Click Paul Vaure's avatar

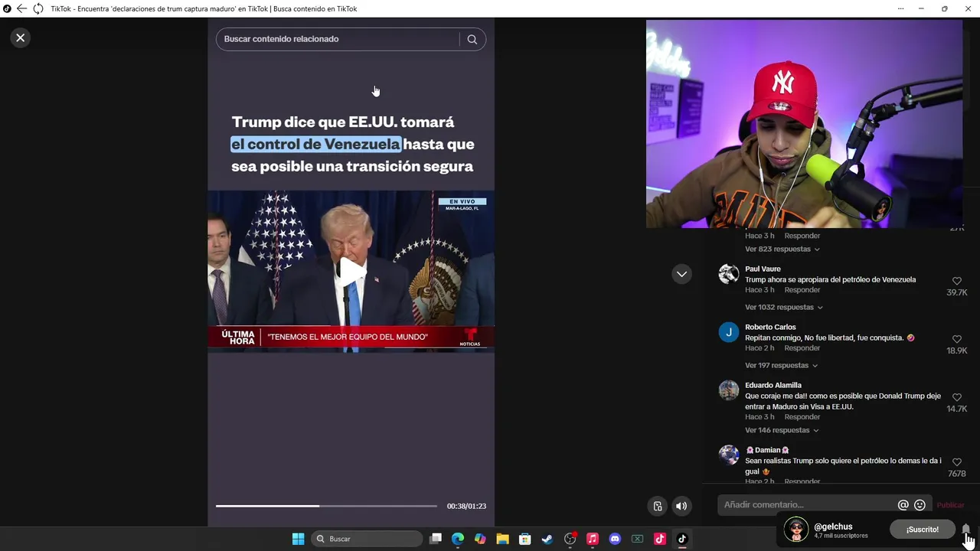coord(729,274)
